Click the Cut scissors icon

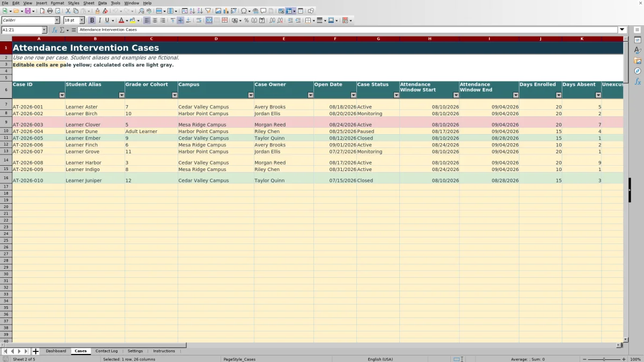(68, 11)
